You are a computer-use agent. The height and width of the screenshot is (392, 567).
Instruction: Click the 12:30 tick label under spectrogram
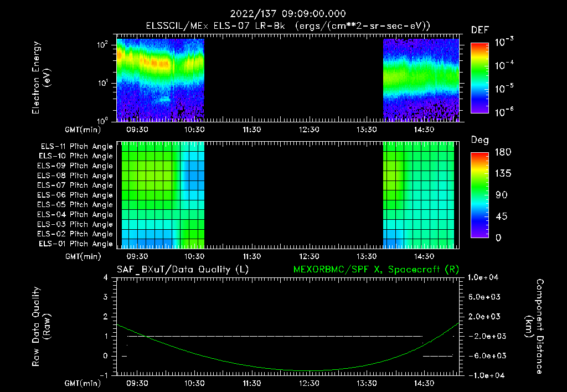(x=309, y=130)
